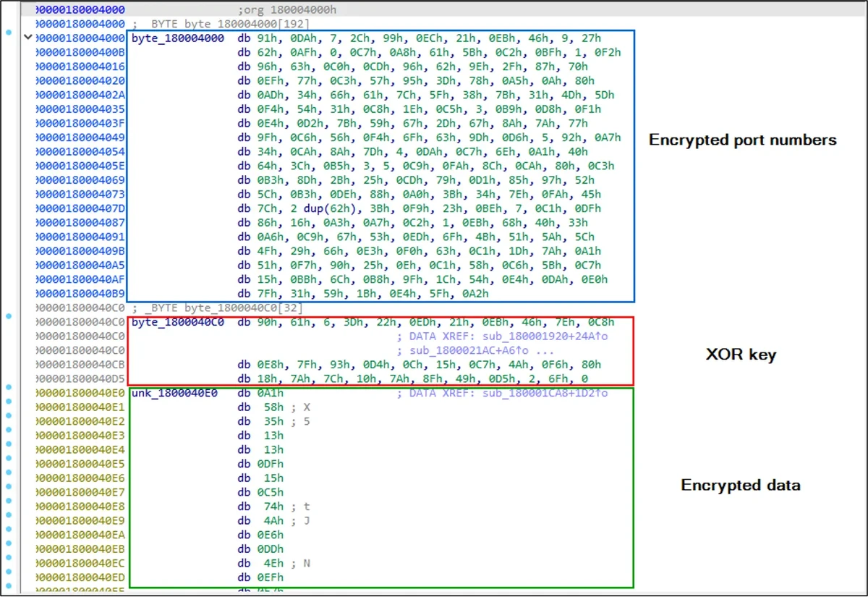
Task: Click gutter dot next to 1800040EB
Action: click(8, 549)
